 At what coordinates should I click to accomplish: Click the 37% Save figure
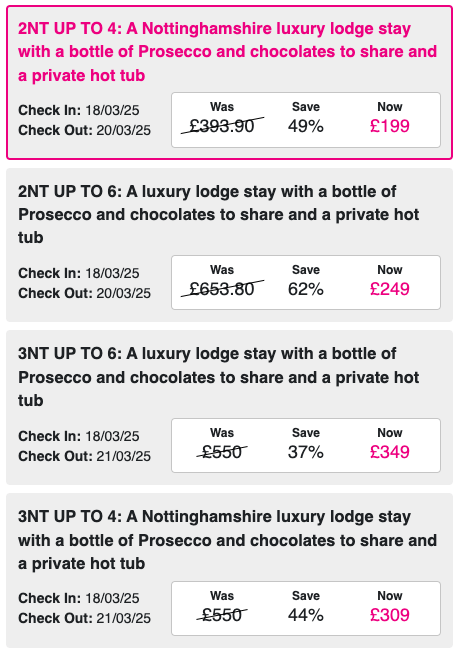click(306, 452)
